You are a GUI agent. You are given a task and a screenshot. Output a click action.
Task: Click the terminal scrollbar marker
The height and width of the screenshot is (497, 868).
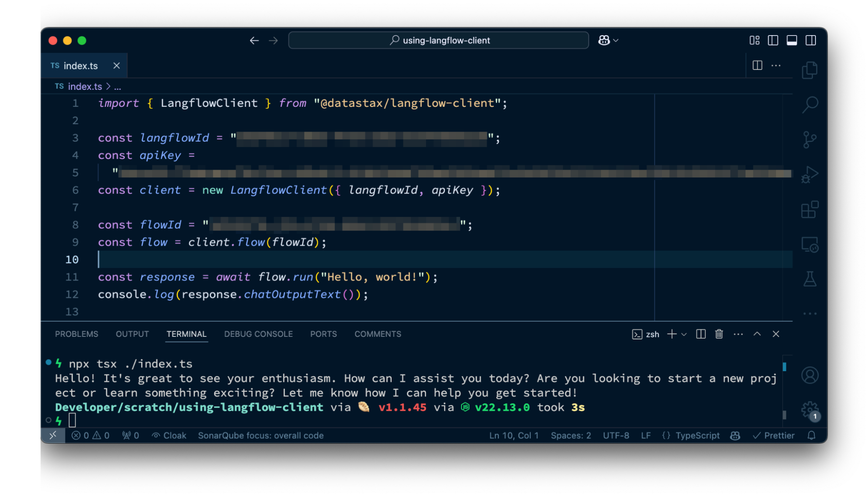(x=784, y=367)
